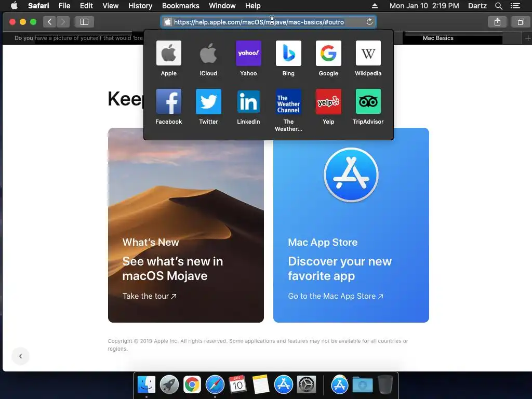Open the Safari menu

[x=38, y=6]
